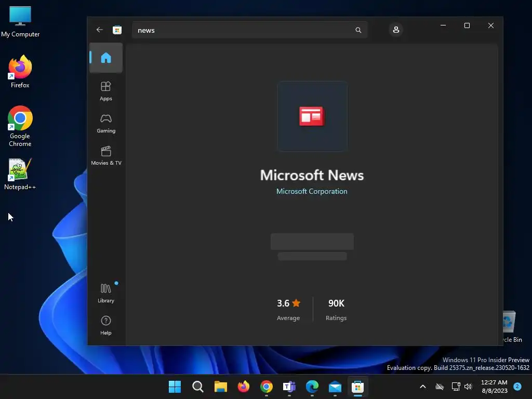Open taskbar Search
The width and height of the screenshot is (532, 399).
click(x=198, y=387)
